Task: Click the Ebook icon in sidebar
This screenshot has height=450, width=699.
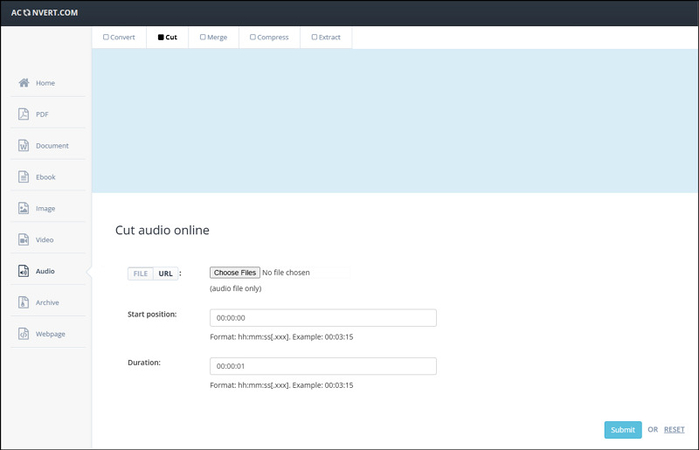Action: pyautogui.click(x=24, y=177)
